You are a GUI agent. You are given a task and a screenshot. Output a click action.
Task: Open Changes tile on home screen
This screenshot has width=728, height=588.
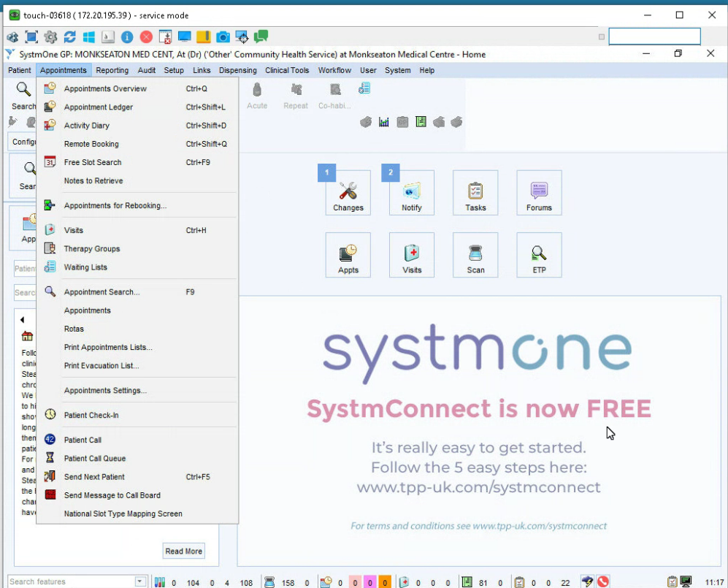[348, 193]
